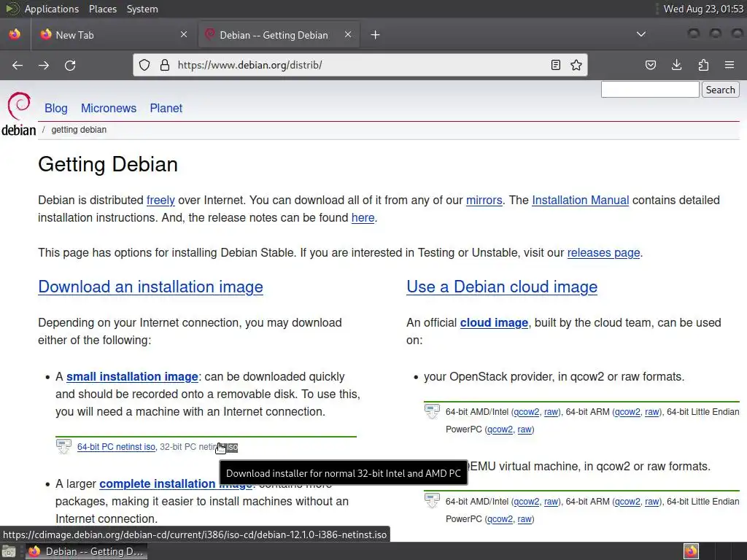Reload the current page
The width and height of the screenshot is (747, 560).
coord(70,65)
